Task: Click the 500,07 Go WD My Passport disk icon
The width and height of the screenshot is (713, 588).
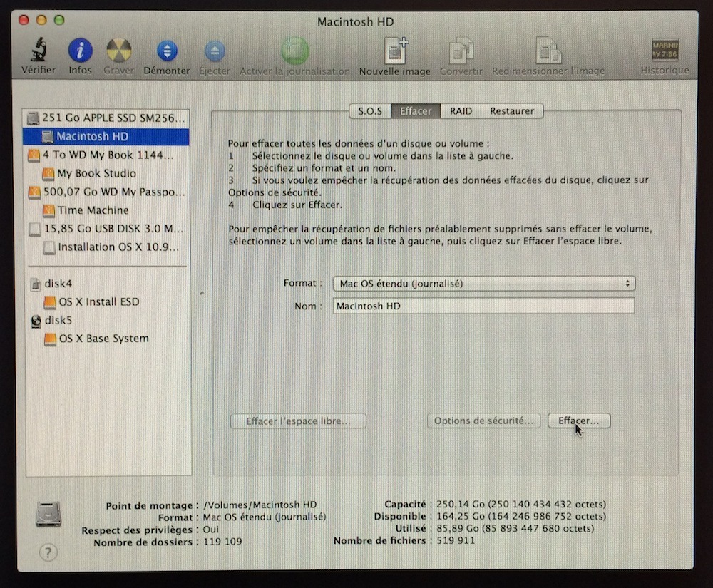Action: [34, 192]
